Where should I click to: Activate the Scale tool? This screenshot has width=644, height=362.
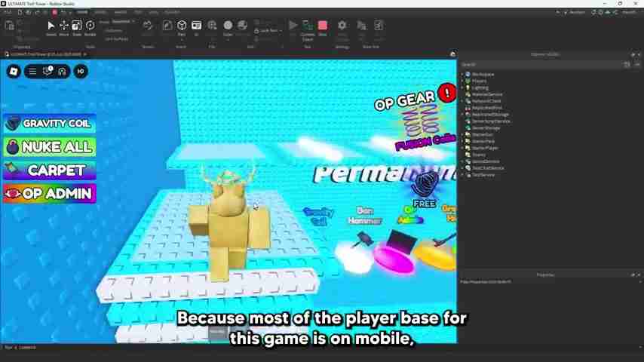point(77,28)
